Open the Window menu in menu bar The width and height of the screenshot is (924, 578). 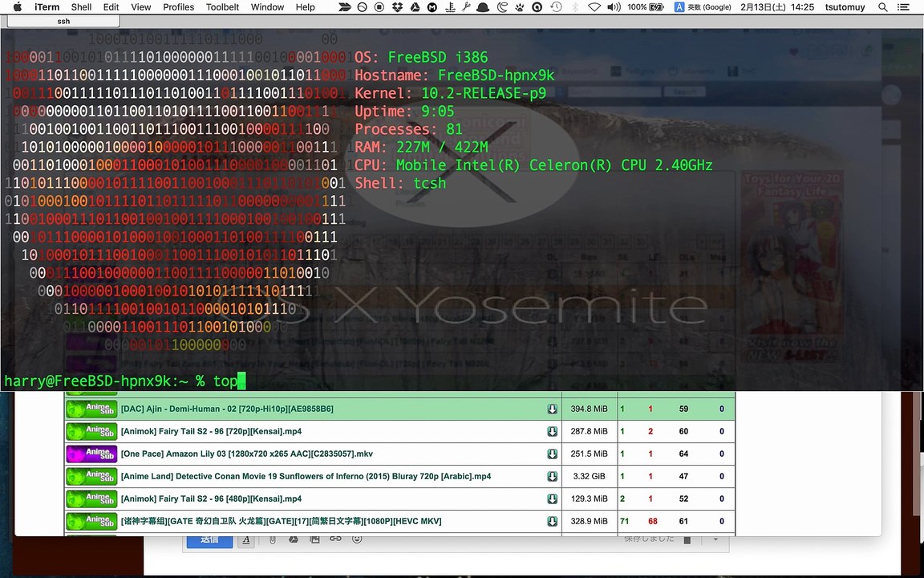[x=267, y=7]
